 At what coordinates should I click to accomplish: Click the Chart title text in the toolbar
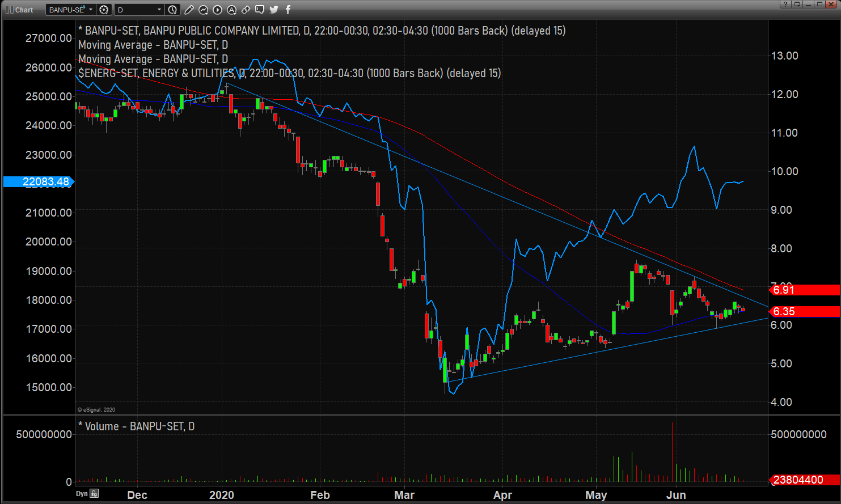pyautogui.click(x=24, y=10)
